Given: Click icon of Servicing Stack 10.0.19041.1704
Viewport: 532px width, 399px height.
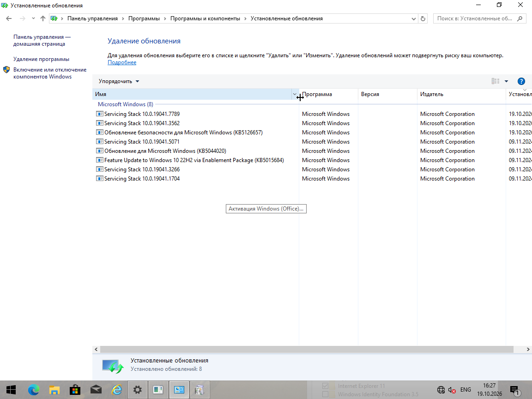Looking at the screenshot, I should 99,178.
